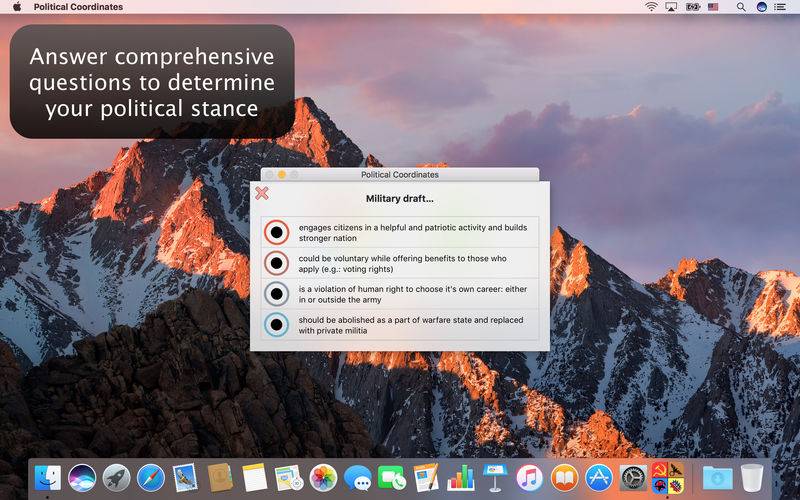Open Notes app in Dock
The height and width of the screenshot is (500, 800).
254,478
